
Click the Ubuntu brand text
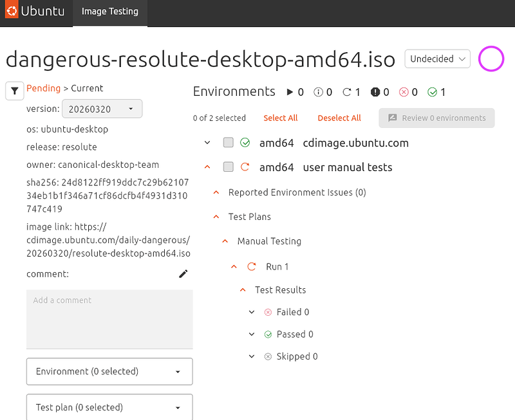click(x=42, y=11)
